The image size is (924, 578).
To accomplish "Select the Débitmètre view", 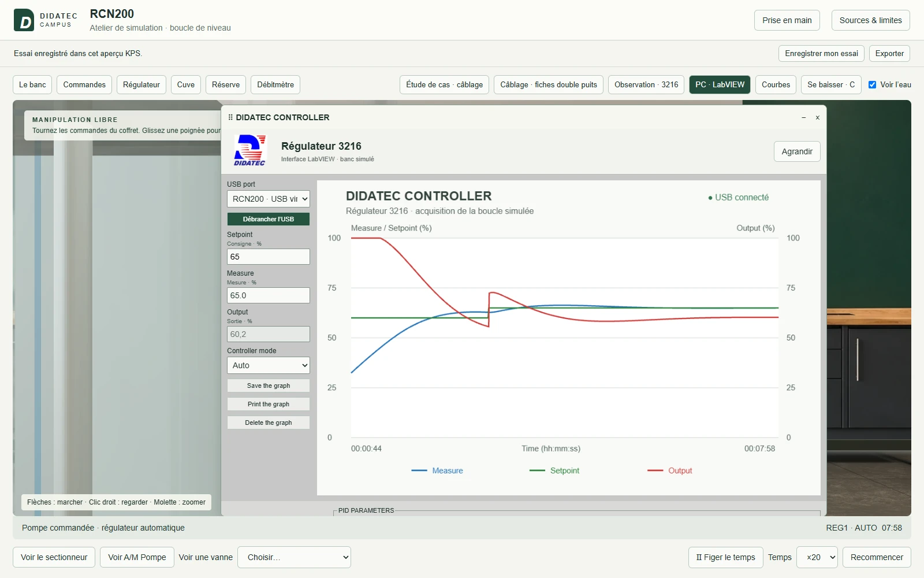I will 275,84.
